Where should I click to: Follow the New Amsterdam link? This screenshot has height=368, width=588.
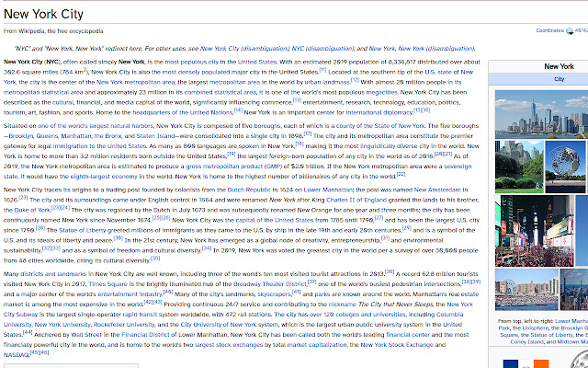[x=437, y=190]
